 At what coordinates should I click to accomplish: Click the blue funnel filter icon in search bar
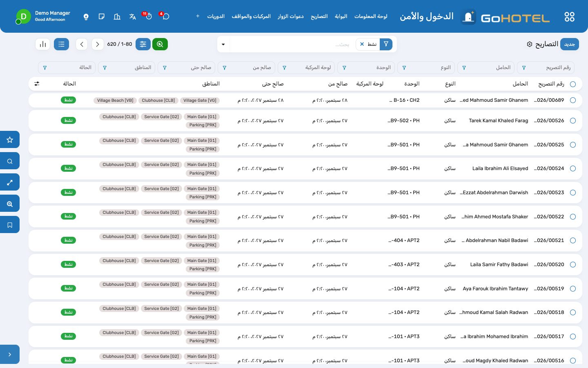[386, 44]
